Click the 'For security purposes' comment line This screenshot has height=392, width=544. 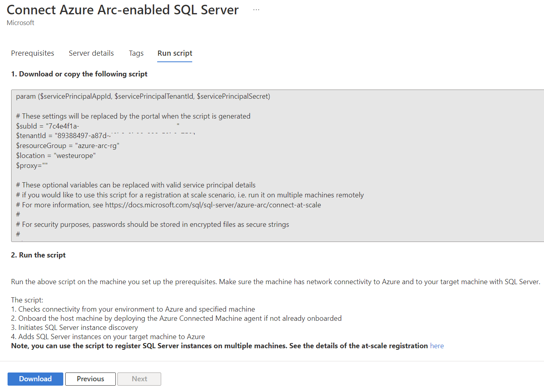152,224
